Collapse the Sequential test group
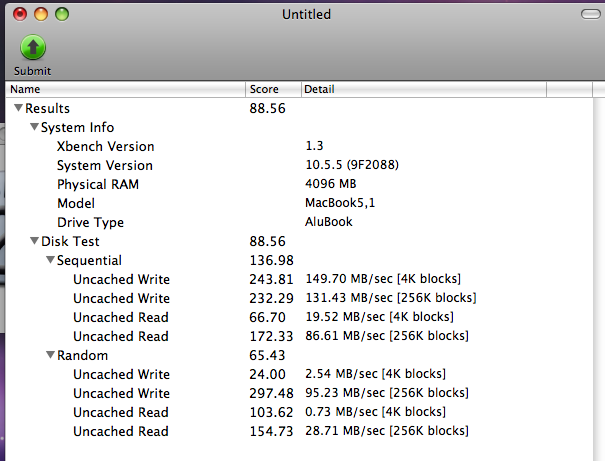The width and height of the screenshot is (605, 461). 50,260
